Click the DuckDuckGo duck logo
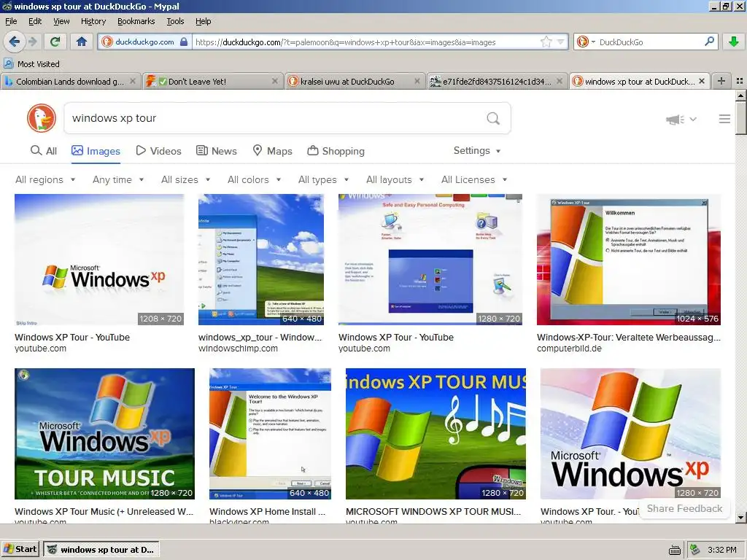Screen dimensions: 747x560 pyautogui.click(x=42, y=118)
